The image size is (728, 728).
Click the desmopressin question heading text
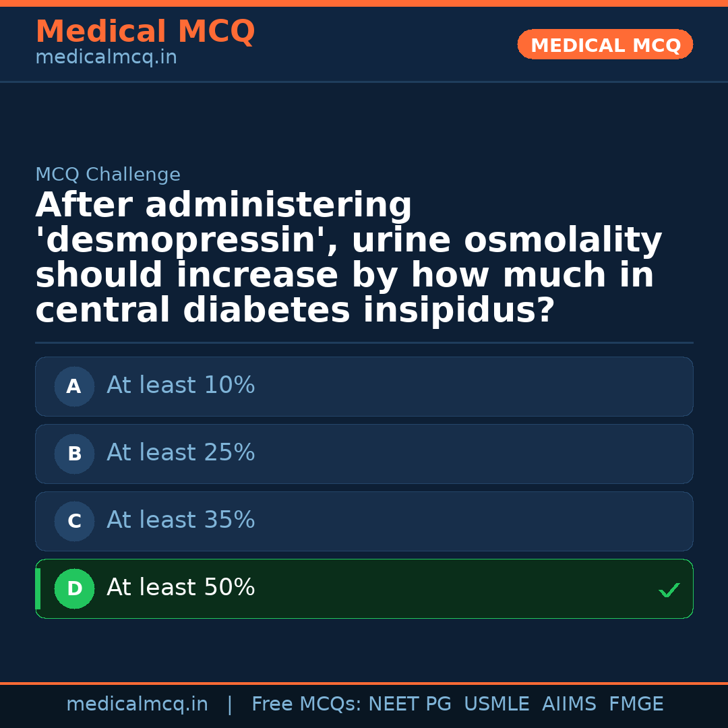click(x=348, y=258)
